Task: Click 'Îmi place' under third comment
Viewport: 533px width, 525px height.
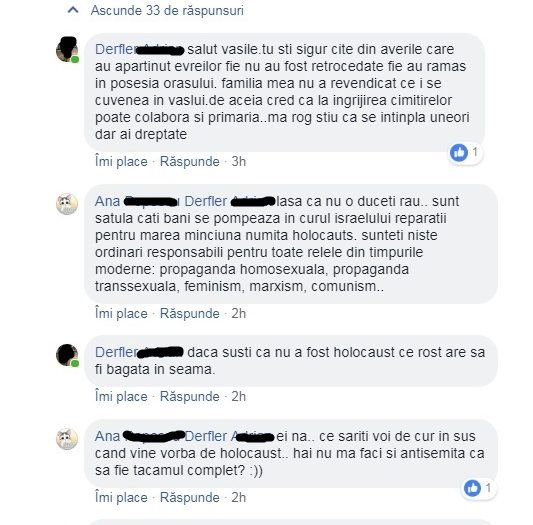Action: tap(121, 396)
